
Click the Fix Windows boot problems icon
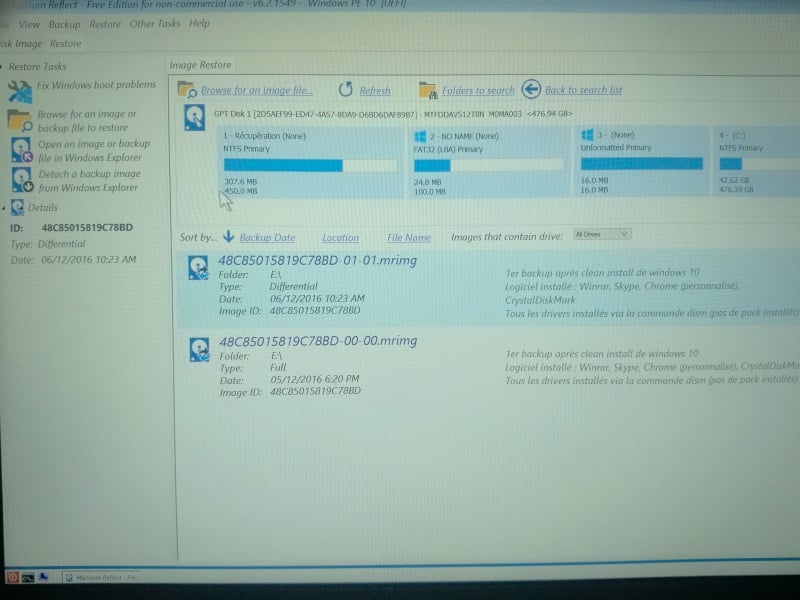coord(19,92)
